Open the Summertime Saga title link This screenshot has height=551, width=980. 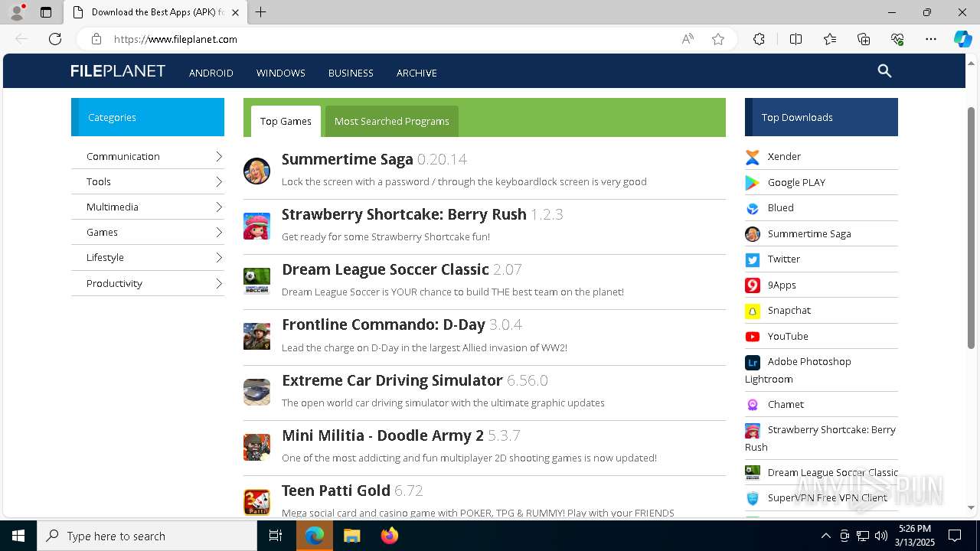click(x=348, y=159)
